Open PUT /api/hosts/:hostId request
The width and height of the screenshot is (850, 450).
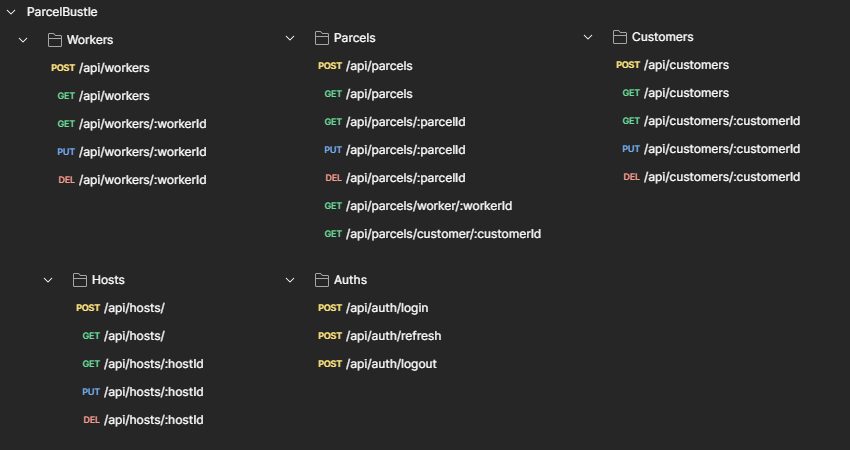click(143, 392)
